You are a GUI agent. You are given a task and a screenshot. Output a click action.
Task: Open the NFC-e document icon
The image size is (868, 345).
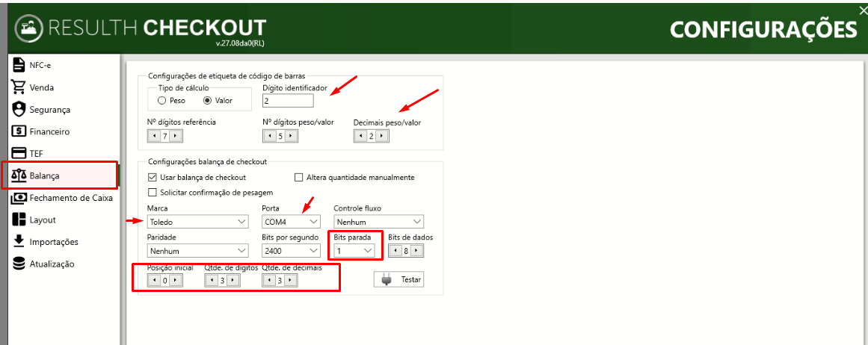(19, 65)
